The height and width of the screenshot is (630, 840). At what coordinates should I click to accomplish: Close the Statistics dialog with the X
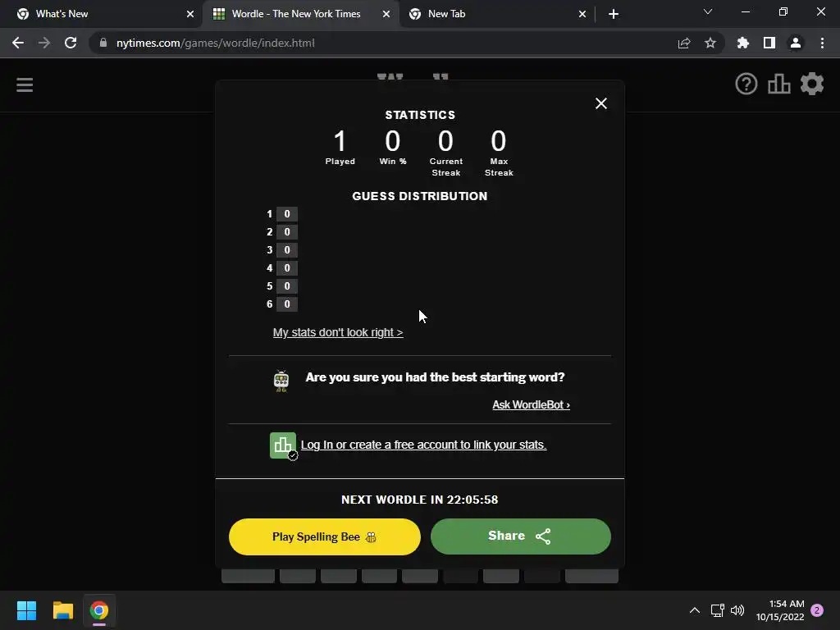point(601,103)
